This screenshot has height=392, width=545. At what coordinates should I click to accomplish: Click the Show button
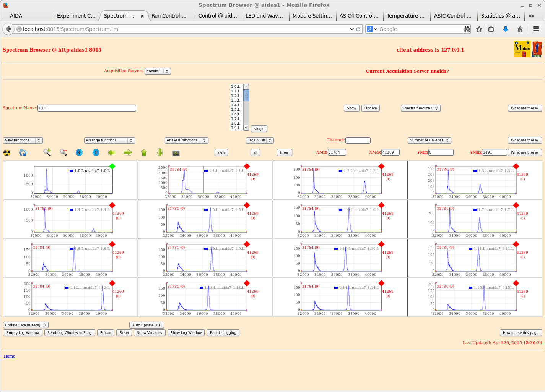point(351,108)
